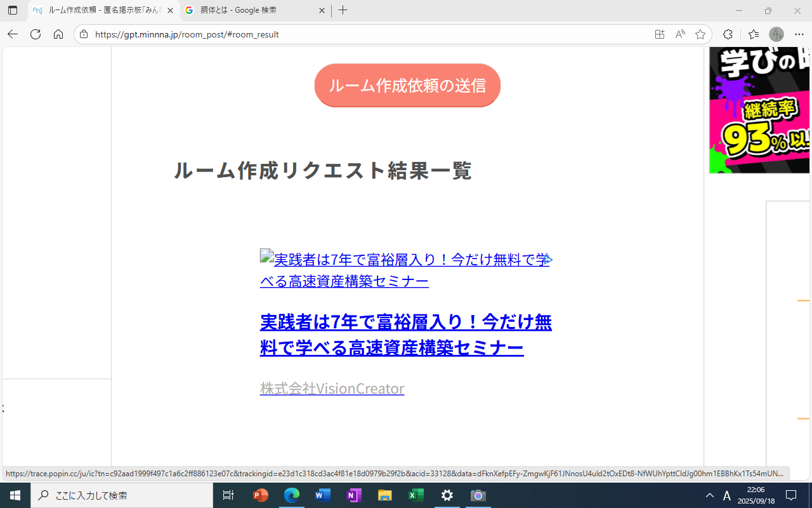This screenshot has height=508, width=812.
Task: Open the tab actions menu icon
Action: point(13,11)
